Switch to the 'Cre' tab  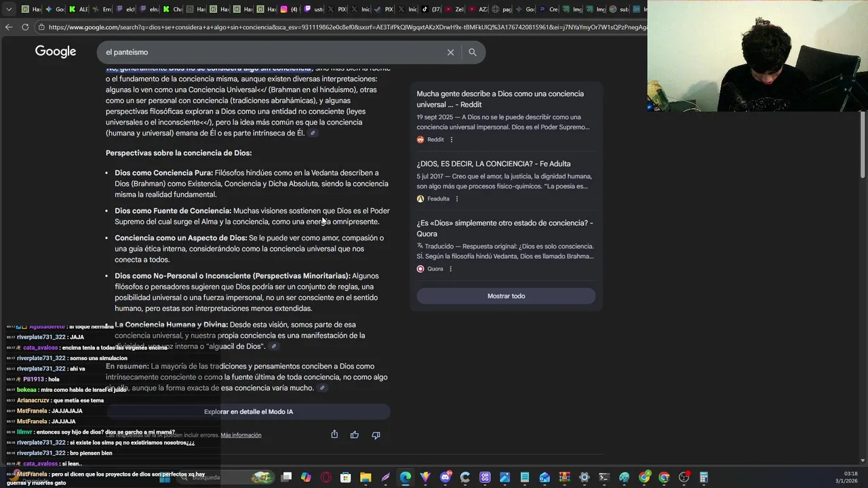[549, 9]
